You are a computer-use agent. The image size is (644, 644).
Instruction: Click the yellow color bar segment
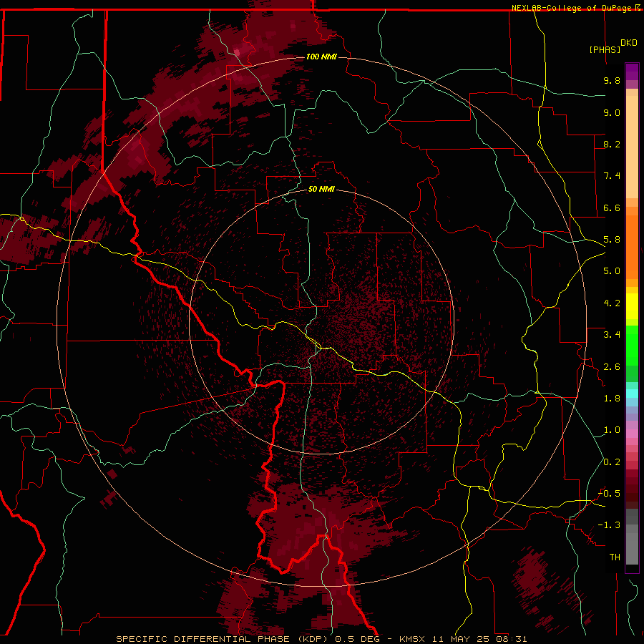pos(632,306)
